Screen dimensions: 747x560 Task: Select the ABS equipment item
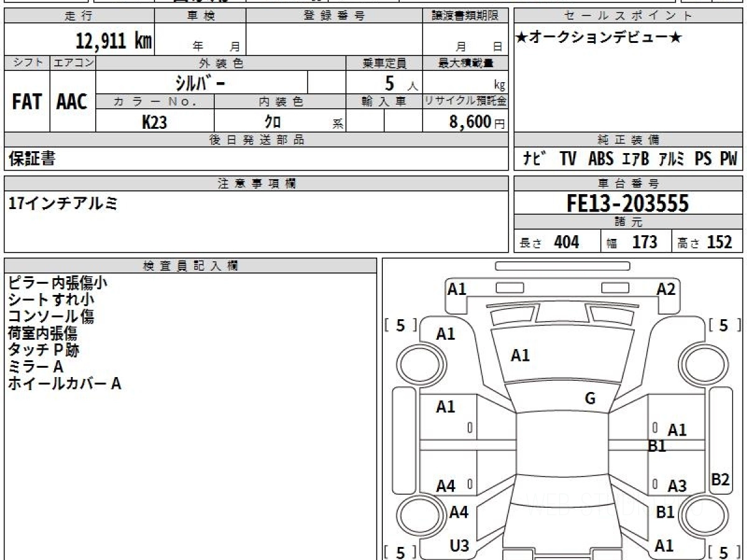coord(601,159)
